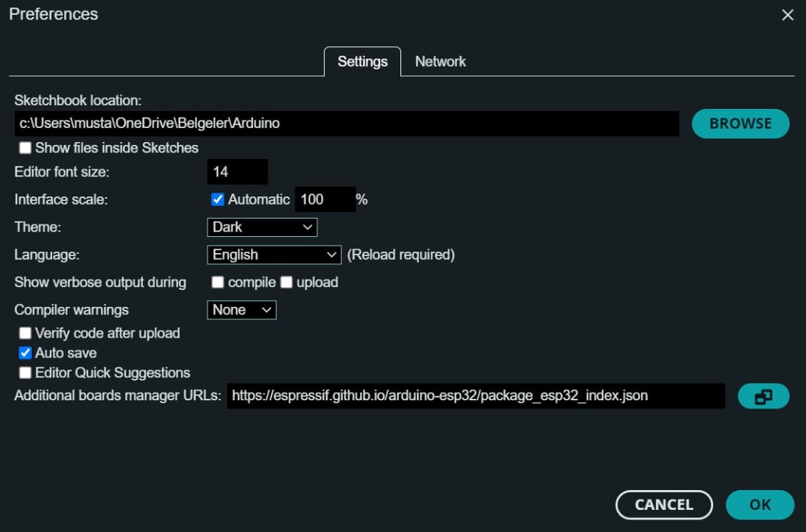Switch to the Network tab
The width and height of the screenshot is (806, 532).
coord(440,62)
